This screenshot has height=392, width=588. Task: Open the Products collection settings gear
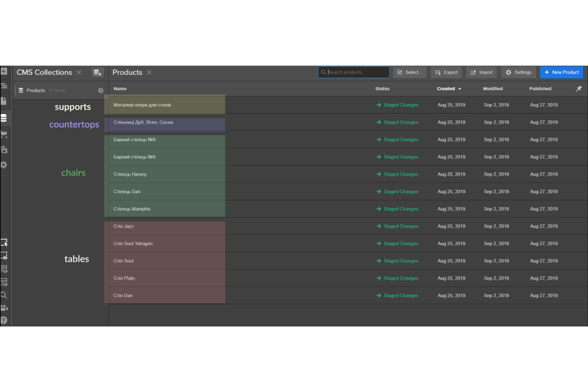coord(101,90)
